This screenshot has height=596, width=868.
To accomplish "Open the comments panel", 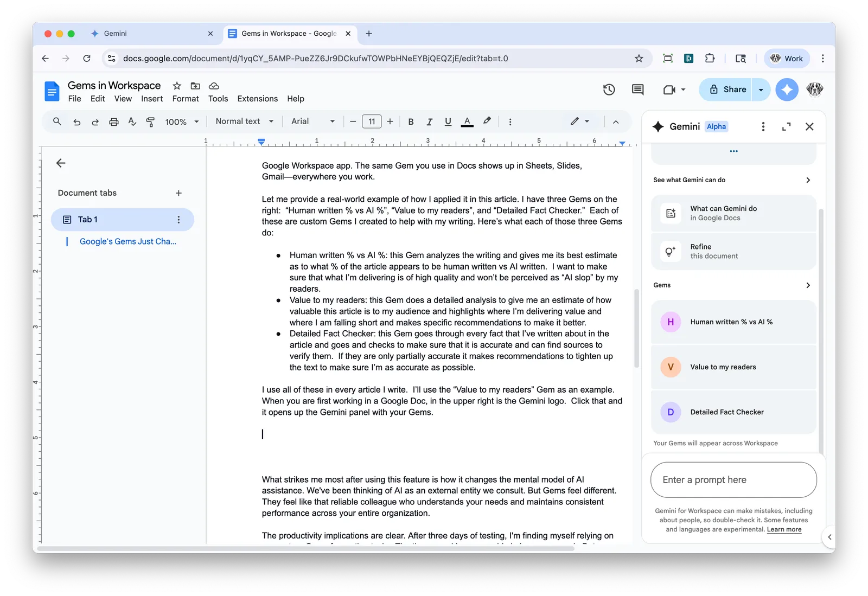I will pos(638,89).
